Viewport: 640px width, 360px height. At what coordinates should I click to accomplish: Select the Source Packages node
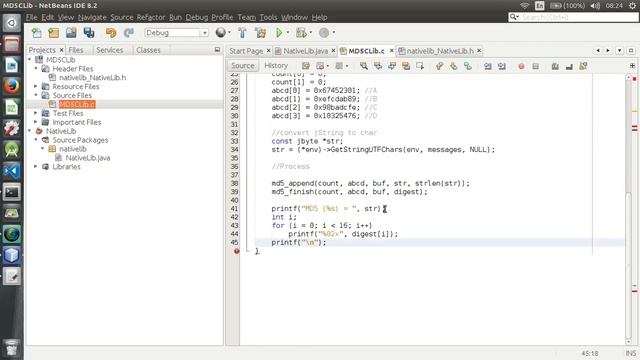[x=80, y=140]
